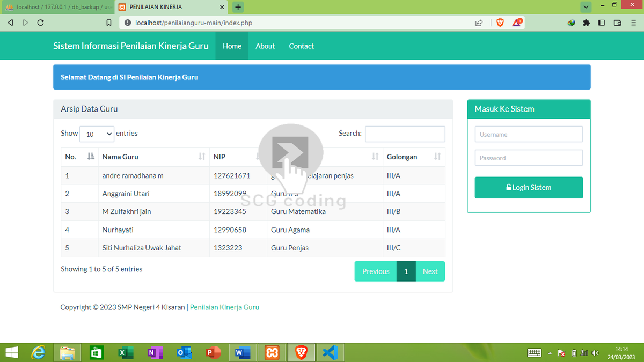Open the Contact menu item
The width and height of the screenshot is (644, 362).
[301, 46]
